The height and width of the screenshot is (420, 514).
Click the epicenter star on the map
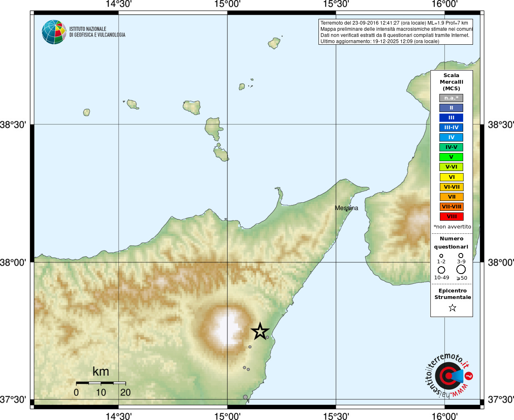[x=260, y=331]
